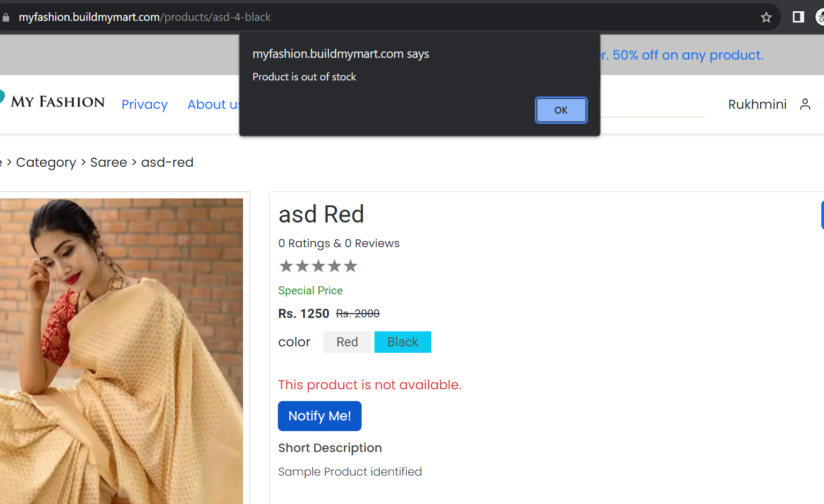Choose the Black color option
This screenshot has height=504, width=824.
coord(403,342)
